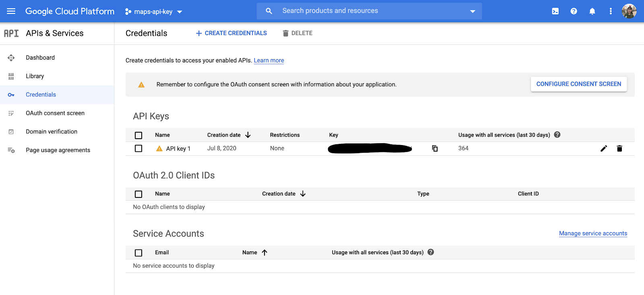Click the Email column header
This screenshot has height=295, width=644.
[162, 253]
